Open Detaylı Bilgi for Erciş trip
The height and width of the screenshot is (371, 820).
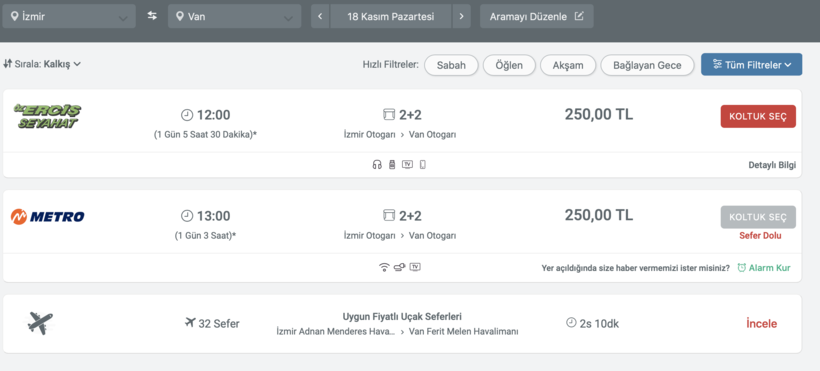click(x=772, y=165)
